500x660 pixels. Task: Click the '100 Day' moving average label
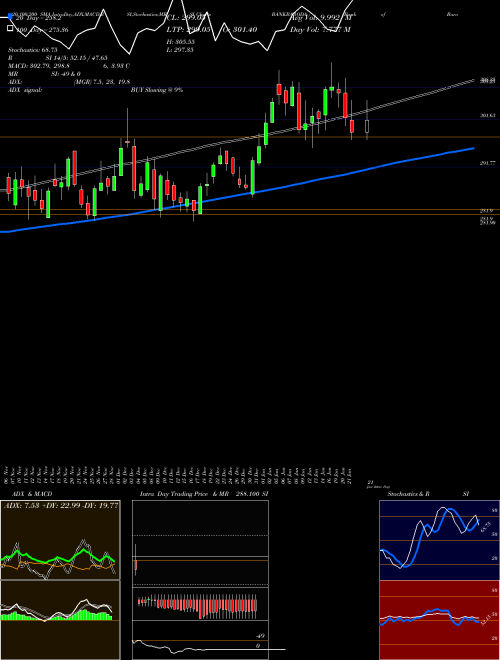point(42,30)
